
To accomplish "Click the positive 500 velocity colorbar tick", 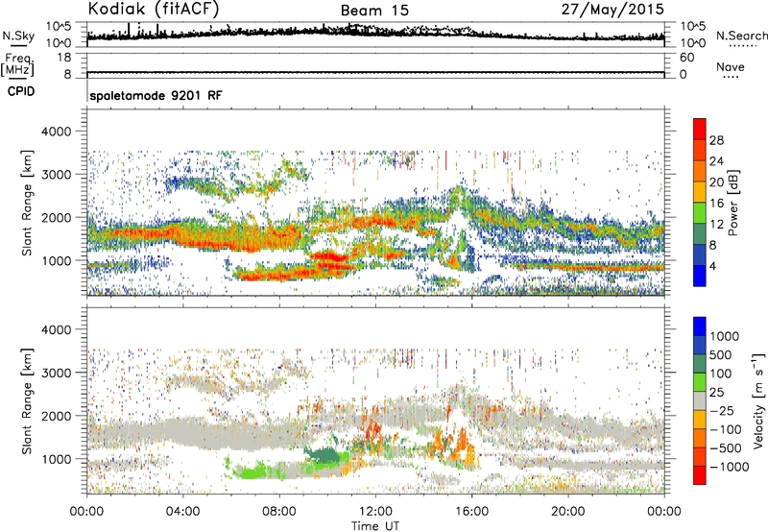I will [721, 355].
